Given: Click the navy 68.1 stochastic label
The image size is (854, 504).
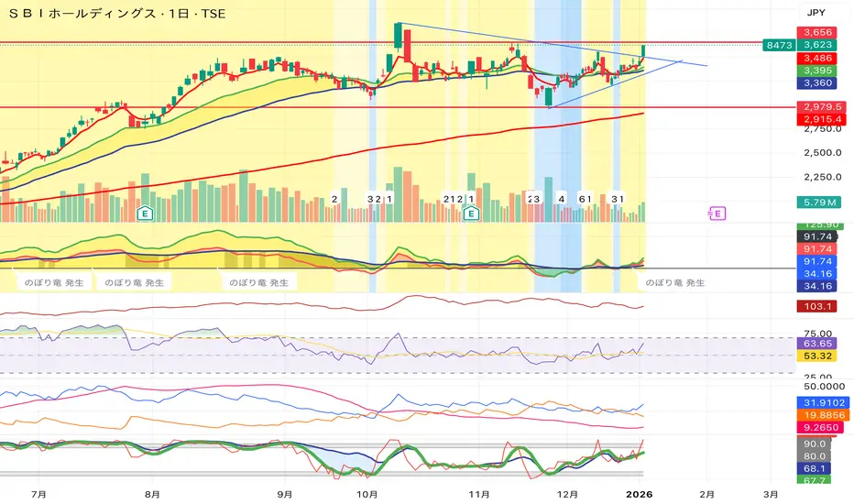Looking at the screenshot, I should pyautogui.click(x=814, y=468).
